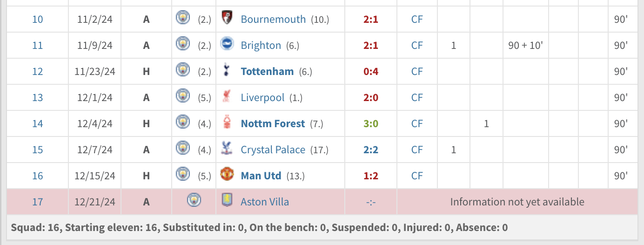Screen dimensions: 644x245
Task: Click the Man Utd club crest icon
Action: [x=227, y=175]
